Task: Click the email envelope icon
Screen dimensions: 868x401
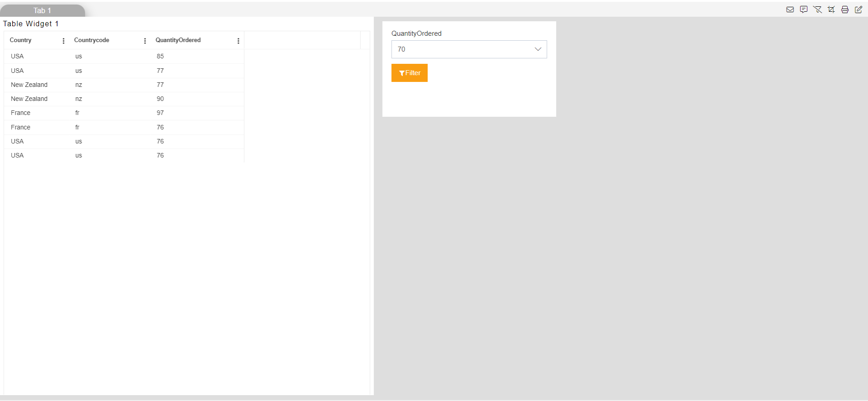Action: (790, 10)
